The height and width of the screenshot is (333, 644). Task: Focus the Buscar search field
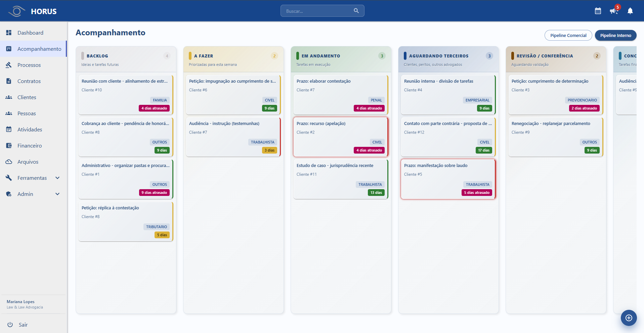tap(317, 11)
